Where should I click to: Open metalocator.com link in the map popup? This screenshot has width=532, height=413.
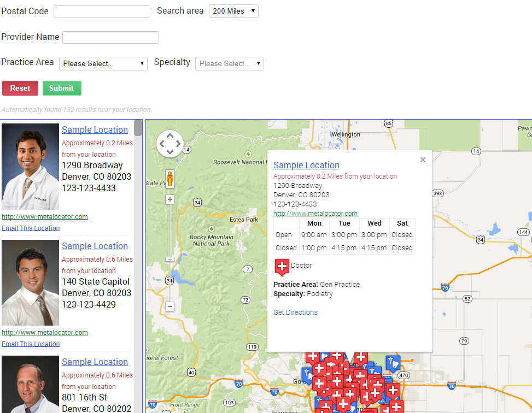click(x=315, y=213)
